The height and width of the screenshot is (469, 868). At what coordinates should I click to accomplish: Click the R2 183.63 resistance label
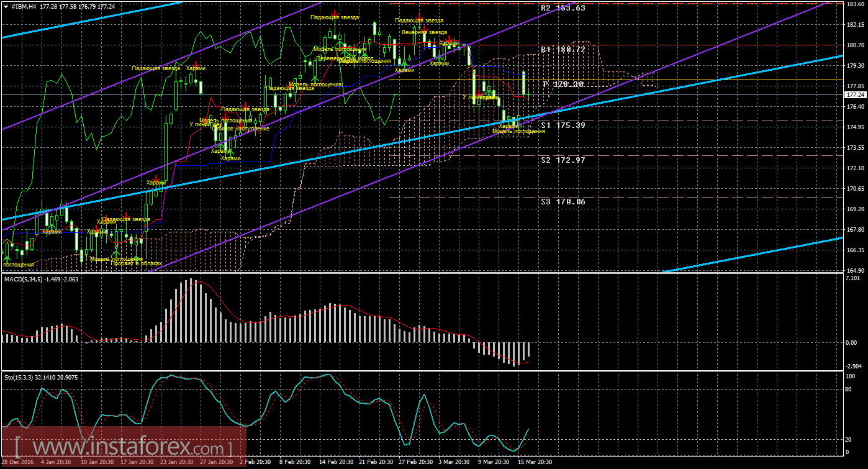pos(563,8)
